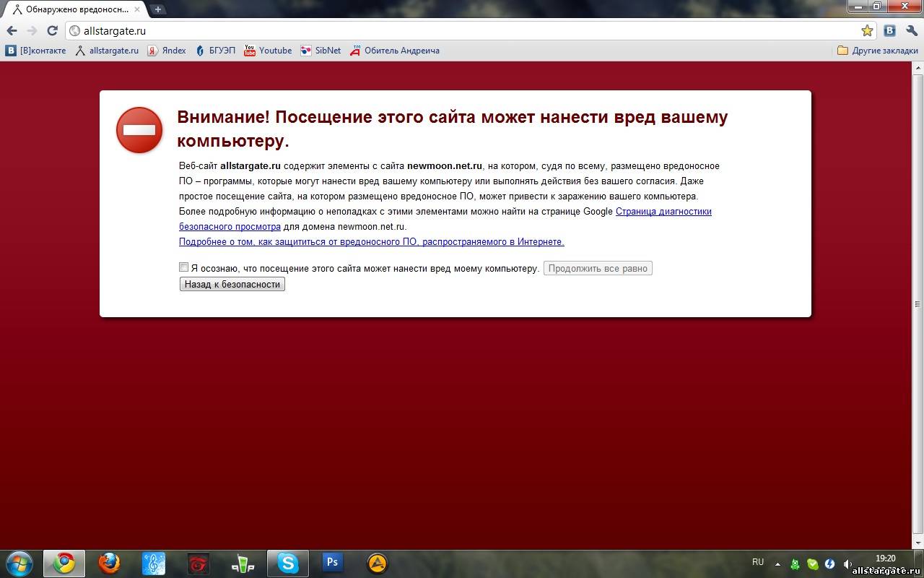Expand the 'Другие закладки' bookmarks folder
924x578 pixels.
point(877,51)
